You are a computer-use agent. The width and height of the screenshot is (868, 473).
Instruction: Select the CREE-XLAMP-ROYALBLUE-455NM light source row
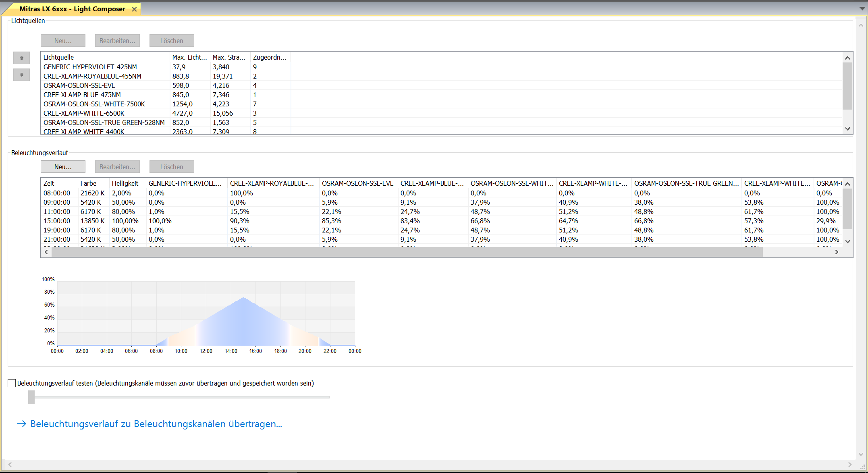click(92, 76)
